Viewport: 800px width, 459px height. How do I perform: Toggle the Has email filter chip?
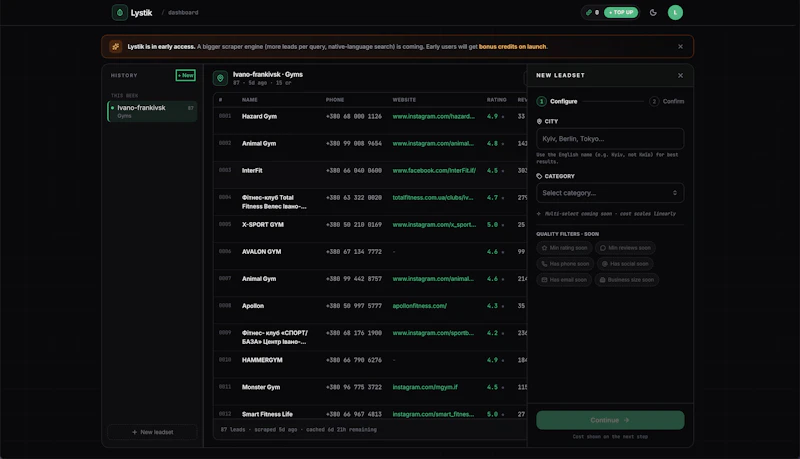(564, 279)
